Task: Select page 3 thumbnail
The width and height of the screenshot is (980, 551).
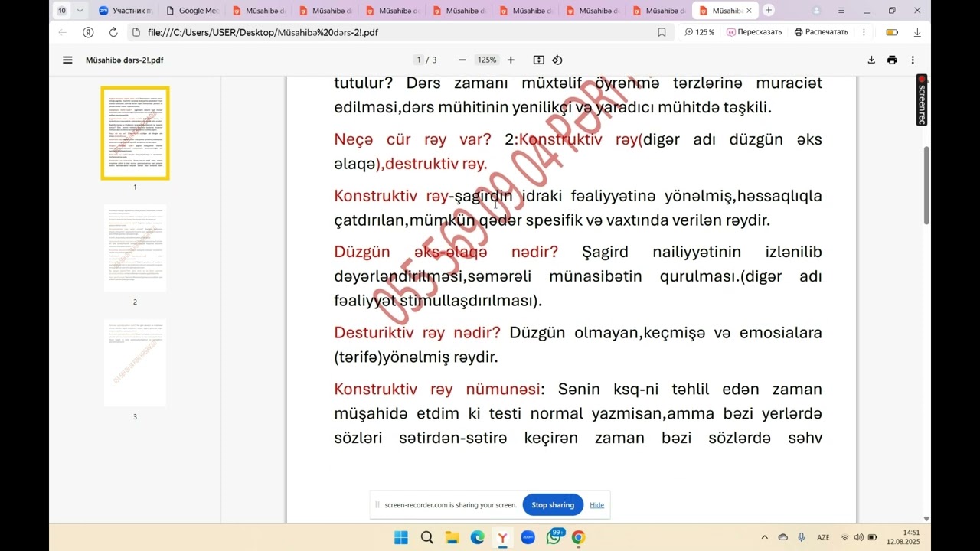Action: (x=135, y=363)
